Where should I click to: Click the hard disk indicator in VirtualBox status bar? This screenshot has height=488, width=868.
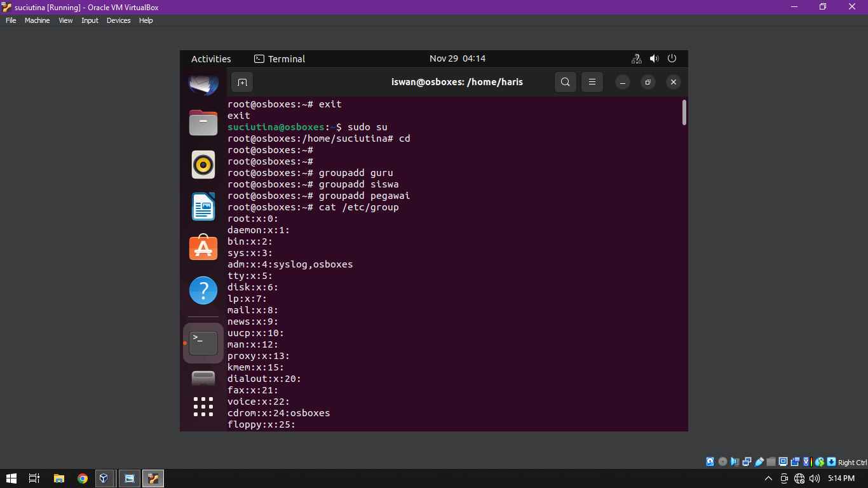[x=710, y=462]
